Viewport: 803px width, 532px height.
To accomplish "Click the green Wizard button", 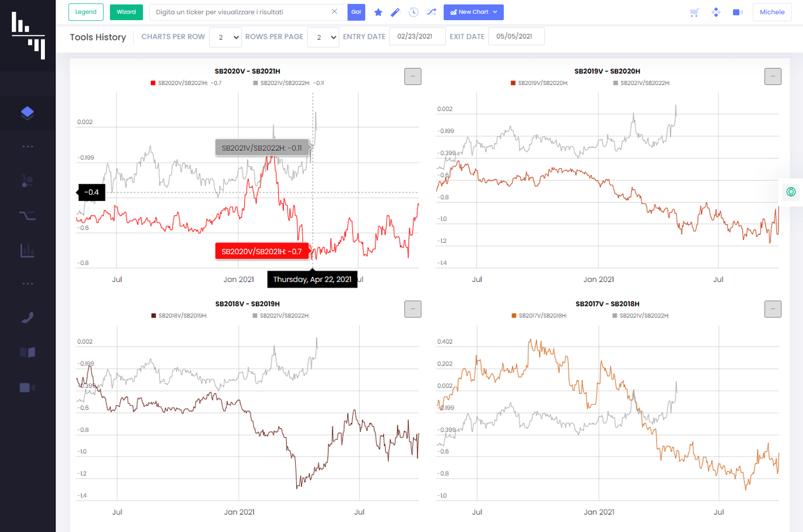I will tap(126, 12).
